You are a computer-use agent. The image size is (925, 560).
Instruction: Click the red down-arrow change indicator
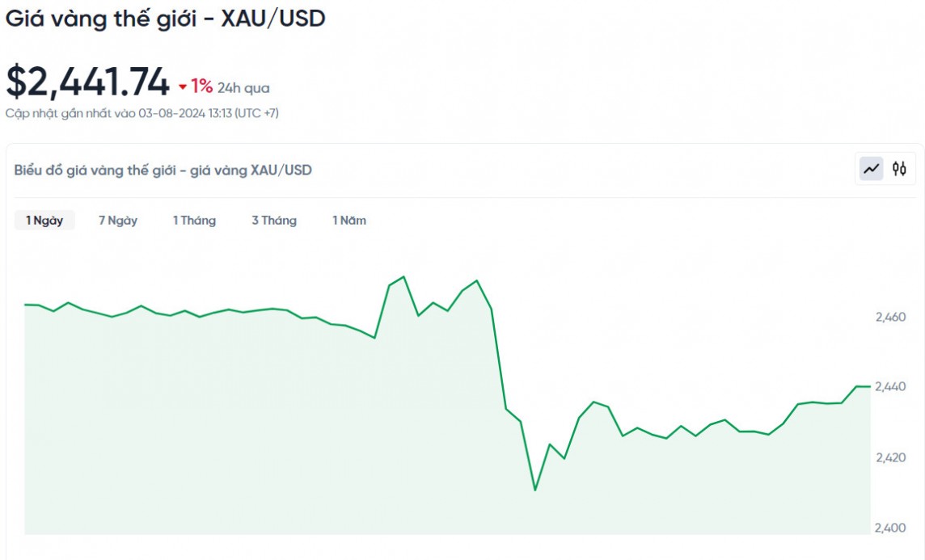click(183, 87)
